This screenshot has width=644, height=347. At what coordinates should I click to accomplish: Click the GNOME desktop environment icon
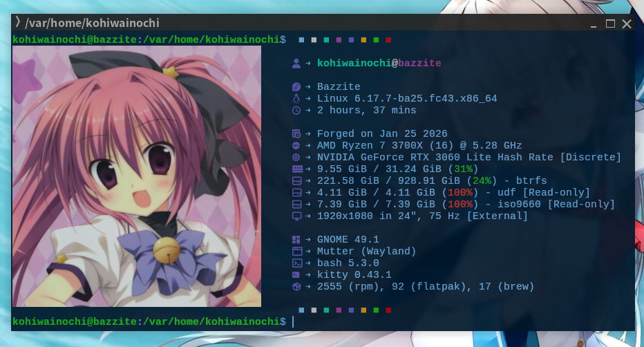[296, 240]
